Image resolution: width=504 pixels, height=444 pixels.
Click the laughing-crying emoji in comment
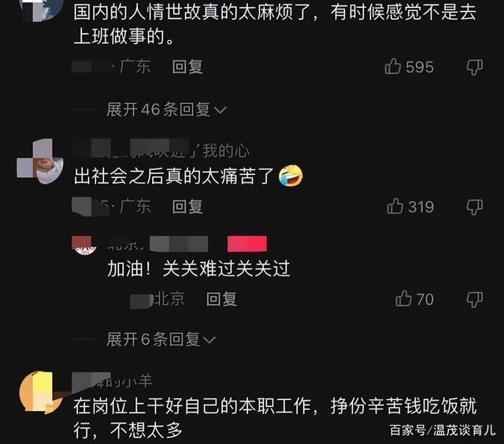pos(291,176)
